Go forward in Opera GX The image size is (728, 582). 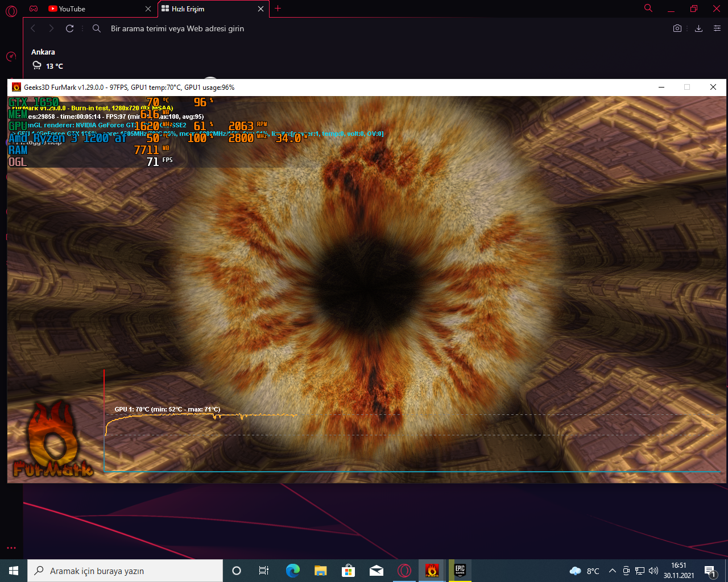51,28
